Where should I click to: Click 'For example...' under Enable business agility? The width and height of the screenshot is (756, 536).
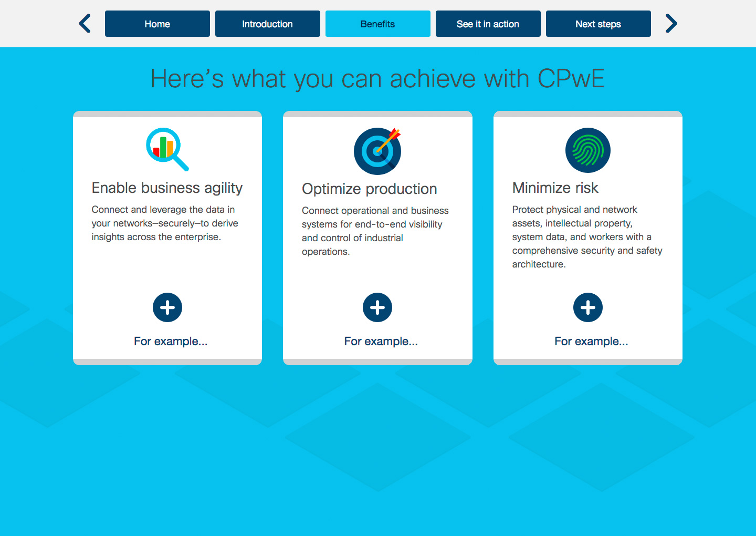[171, 342]
